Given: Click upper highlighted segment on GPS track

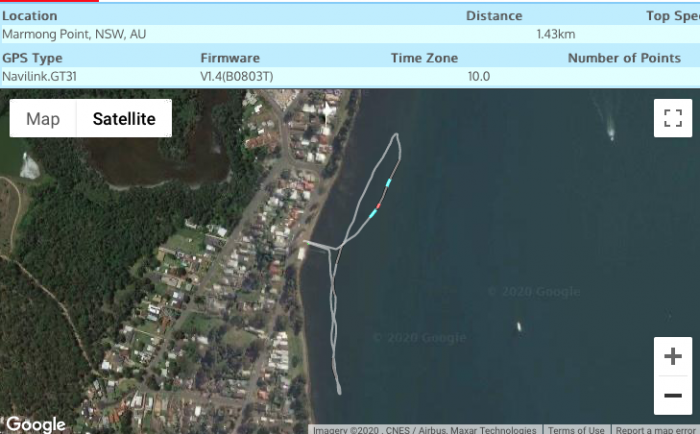Looking at the screenshot, I should click(388, 183).
